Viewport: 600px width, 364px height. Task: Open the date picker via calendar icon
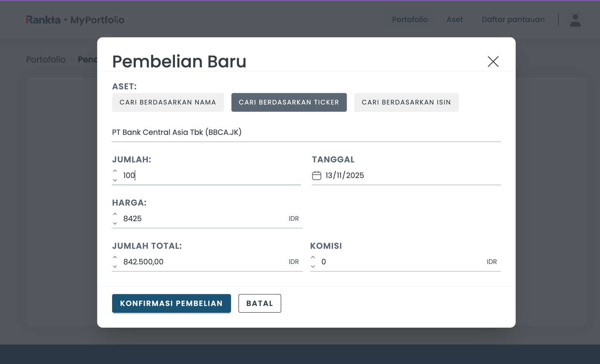click(317, 175)
